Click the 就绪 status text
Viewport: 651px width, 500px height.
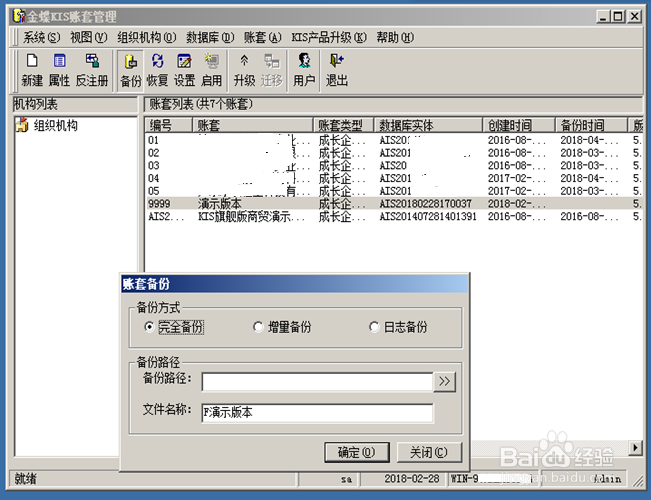tap(25, 479)
